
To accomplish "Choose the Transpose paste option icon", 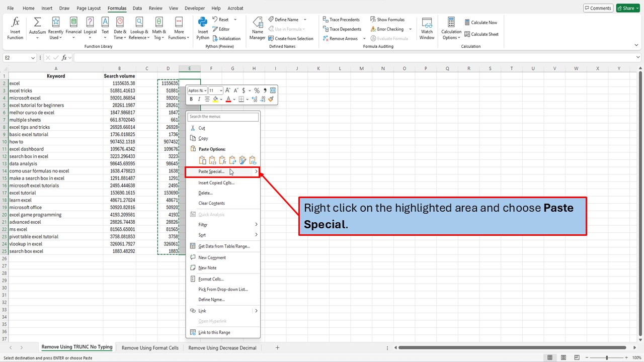I will click(232, 160).
